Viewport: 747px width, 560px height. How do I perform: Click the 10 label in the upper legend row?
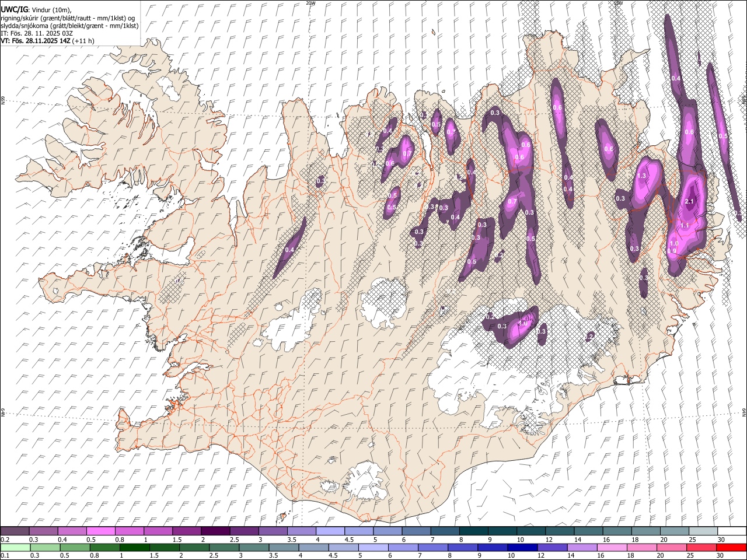tap(520, 540)
